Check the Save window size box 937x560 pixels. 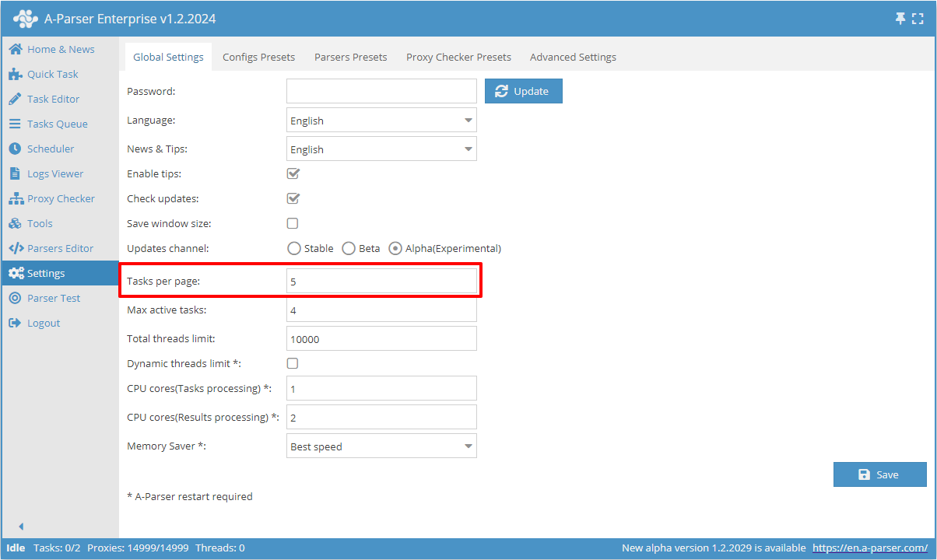[x=293, y=224]
